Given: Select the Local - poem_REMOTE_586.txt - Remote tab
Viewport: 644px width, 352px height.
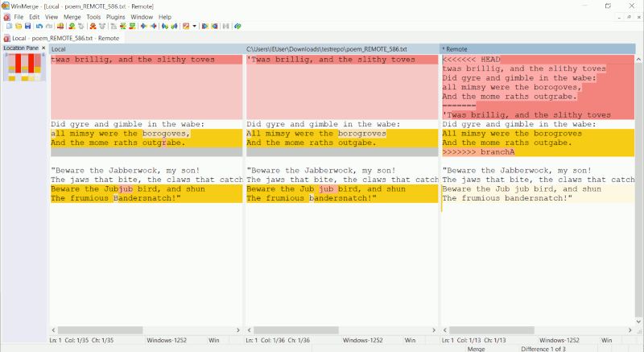Looking at the screenshot, I should point(62,38).
